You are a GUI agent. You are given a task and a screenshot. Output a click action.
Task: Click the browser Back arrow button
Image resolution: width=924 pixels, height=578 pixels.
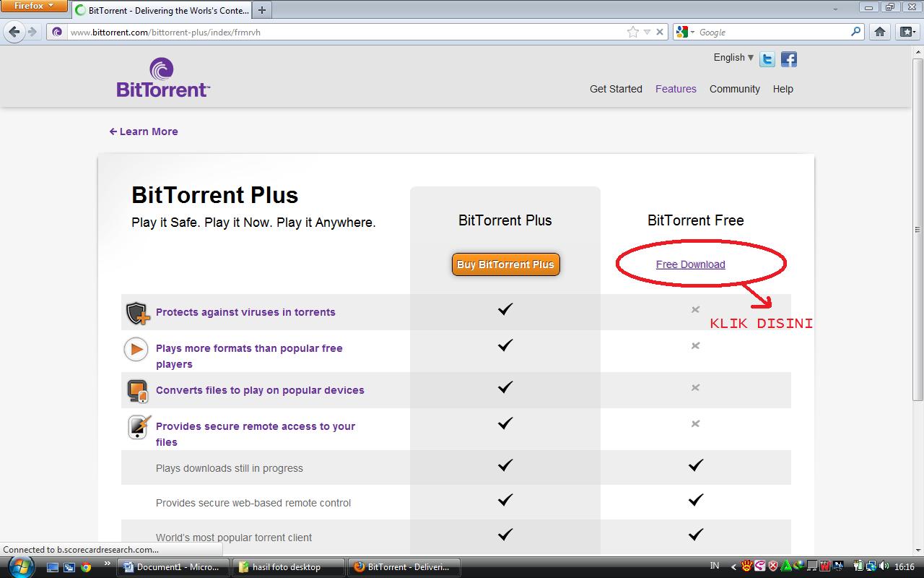pos(14,32)
